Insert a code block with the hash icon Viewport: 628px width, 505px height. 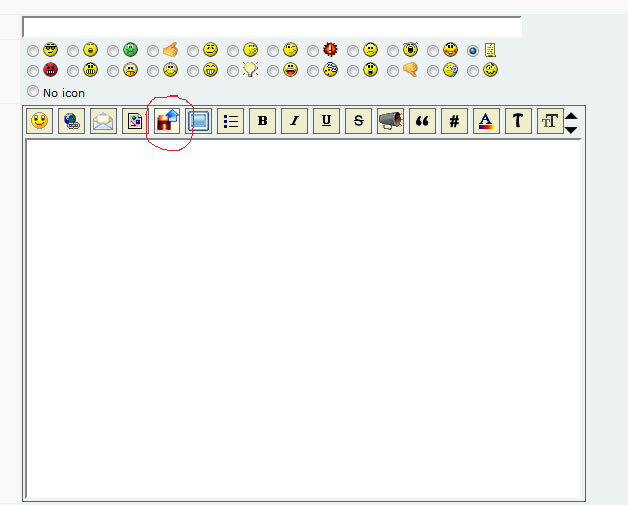click(454, 121)
